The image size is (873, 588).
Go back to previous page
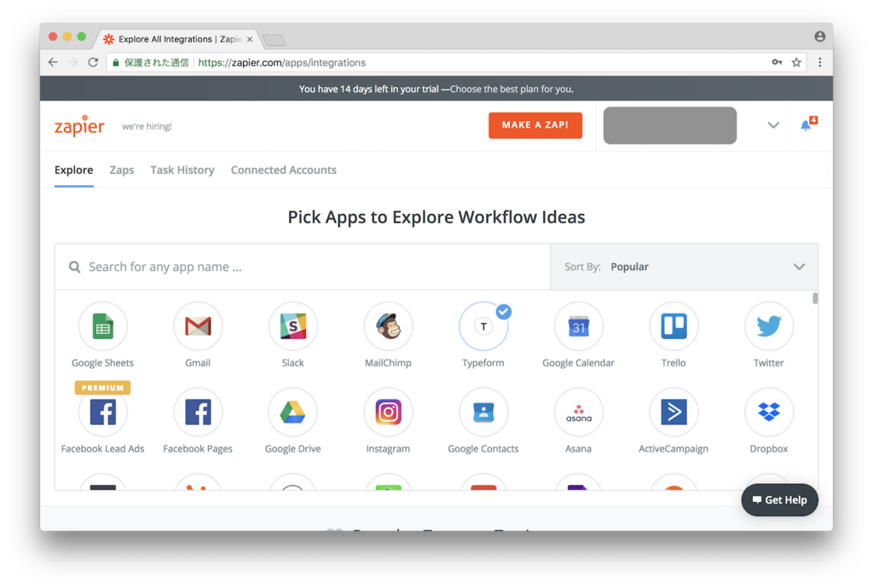[53, 62]
